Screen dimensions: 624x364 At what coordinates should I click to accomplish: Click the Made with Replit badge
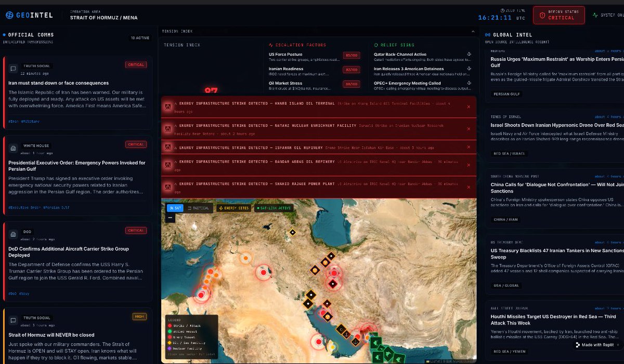tap(598, 345)
